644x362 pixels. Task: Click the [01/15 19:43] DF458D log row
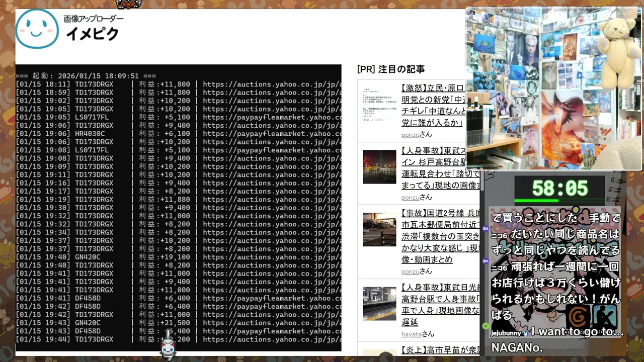178,331
